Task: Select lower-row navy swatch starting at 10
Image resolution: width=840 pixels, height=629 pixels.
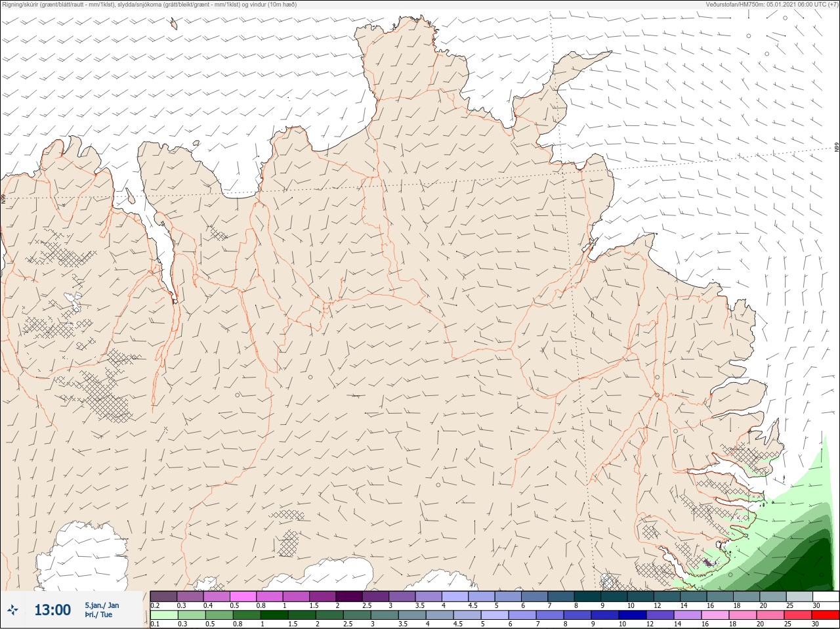Action: [633, 615]
